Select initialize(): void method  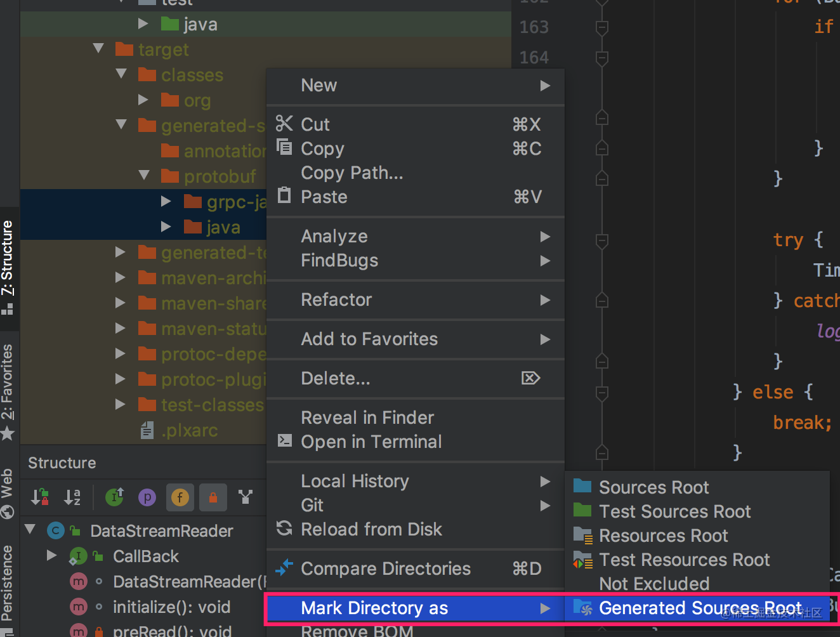171,607
